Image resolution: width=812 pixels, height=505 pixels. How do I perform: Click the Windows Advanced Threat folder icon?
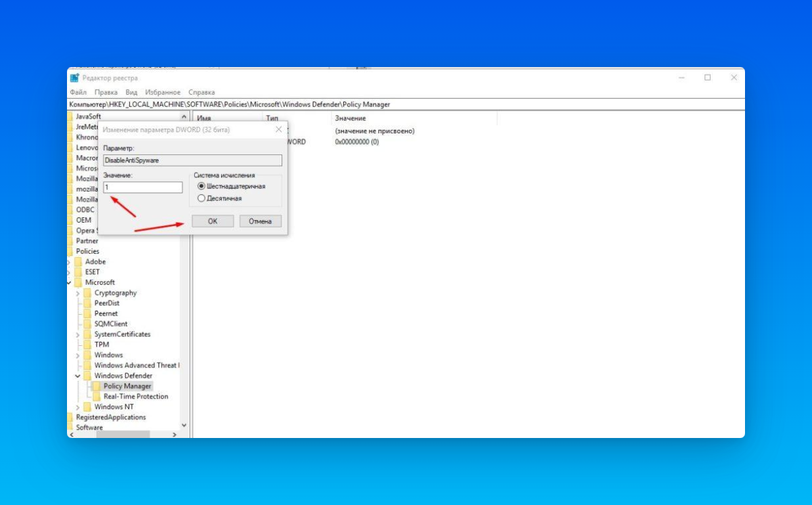point(88,366)
